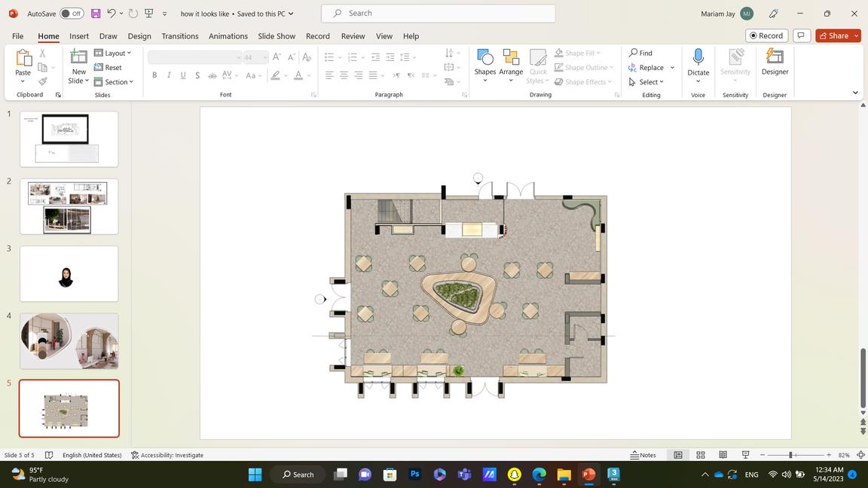
Task: Click the Find magnifier icon
Action: [633, 53]
